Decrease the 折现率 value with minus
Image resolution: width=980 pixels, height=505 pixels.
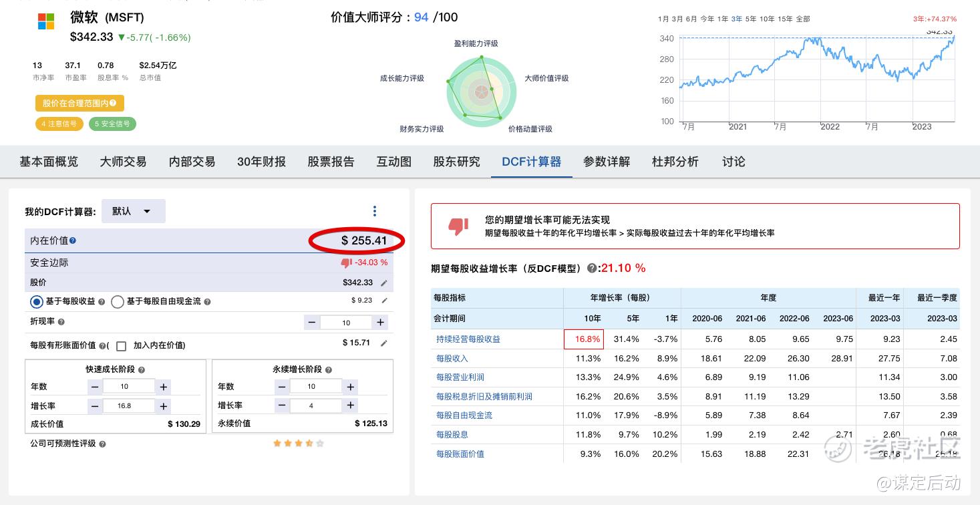pos(311,323)
